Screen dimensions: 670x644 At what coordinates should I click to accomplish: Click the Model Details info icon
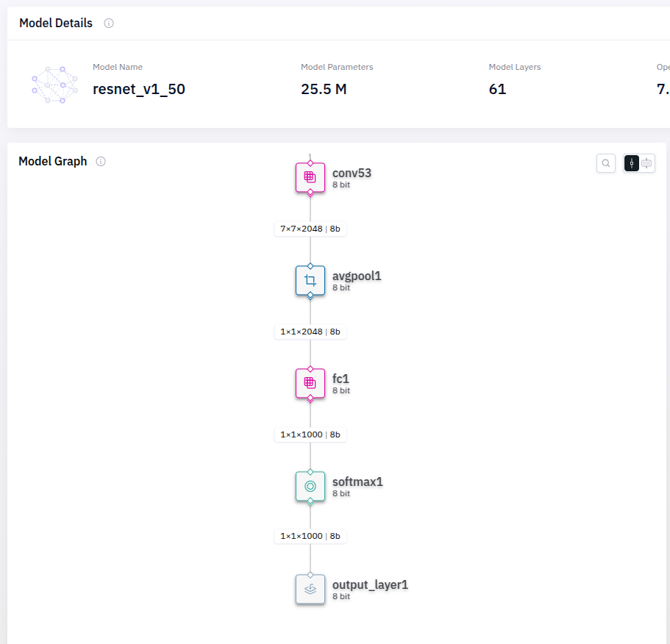[x=109, y=23]
